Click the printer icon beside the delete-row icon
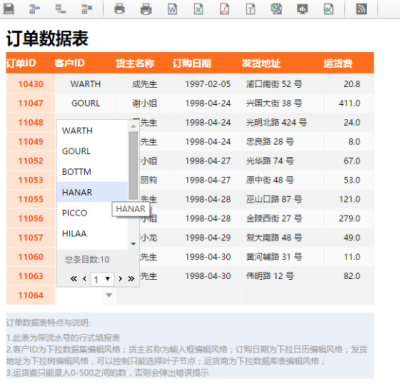The image size is (400, 383). coord(119,9)
